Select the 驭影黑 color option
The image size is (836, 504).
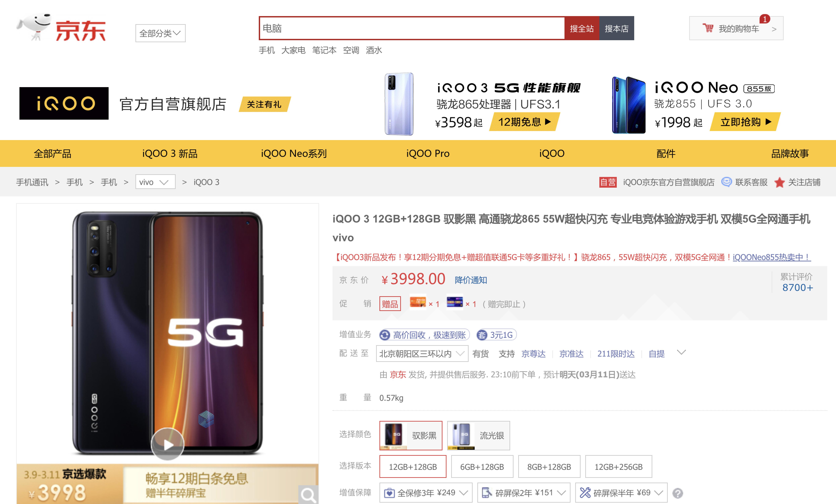click(x=411, y=435)
